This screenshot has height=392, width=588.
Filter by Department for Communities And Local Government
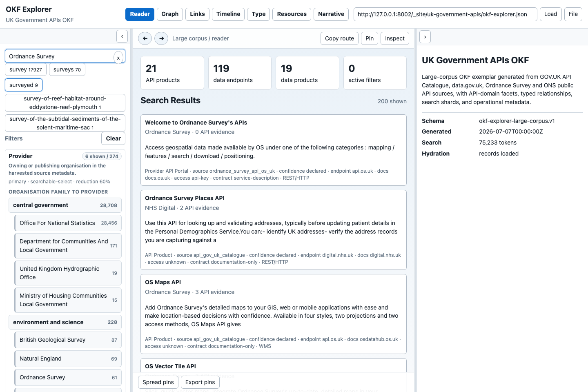[x=68, y=246]
